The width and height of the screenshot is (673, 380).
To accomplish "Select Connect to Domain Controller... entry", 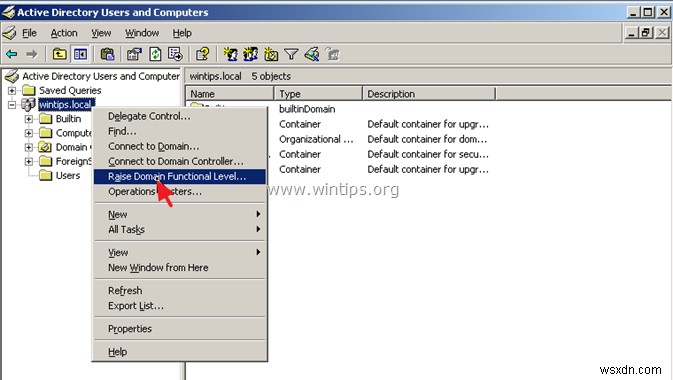I will pyautogui.click(x=180, y=161).
